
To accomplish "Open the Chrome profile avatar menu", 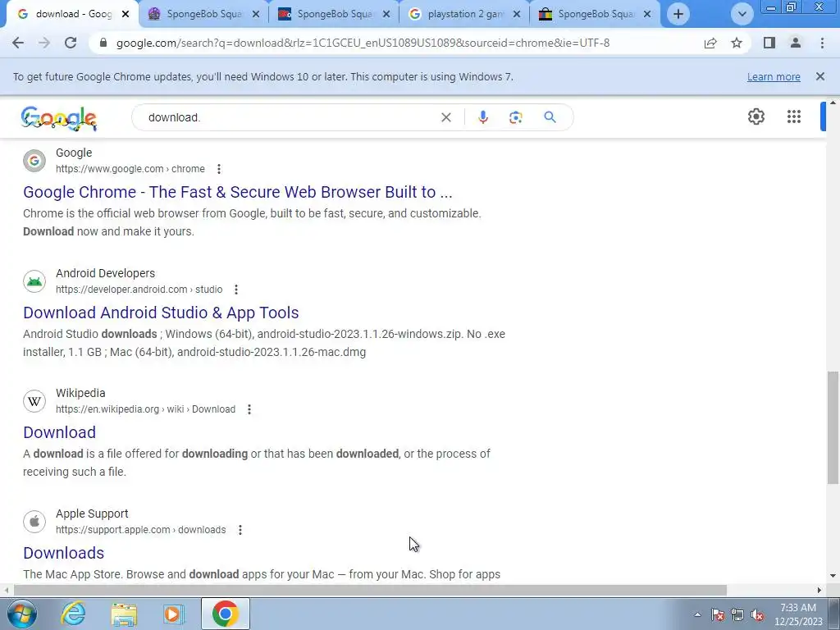I will 796,43.
